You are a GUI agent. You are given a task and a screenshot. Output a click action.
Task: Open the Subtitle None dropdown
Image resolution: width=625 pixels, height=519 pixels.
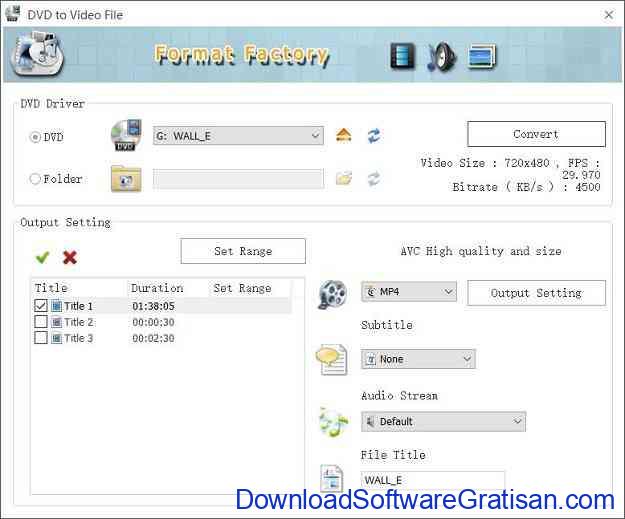coord(418,359)
